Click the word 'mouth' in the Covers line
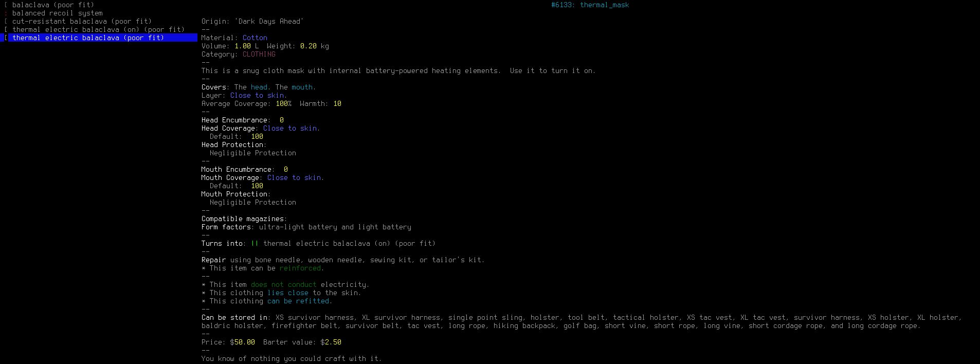Screen dimensions: 980x364 tap(302, 87)
